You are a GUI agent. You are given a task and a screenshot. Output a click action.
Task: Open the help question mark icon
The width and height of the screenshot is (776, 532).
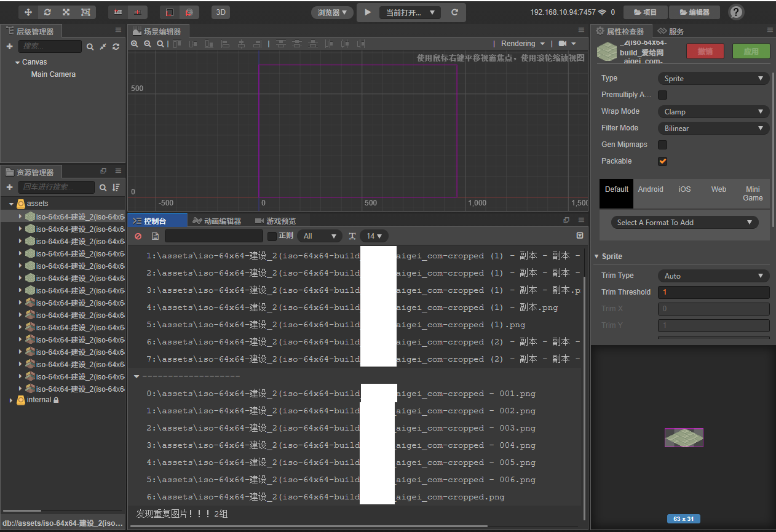coord(736,12)
